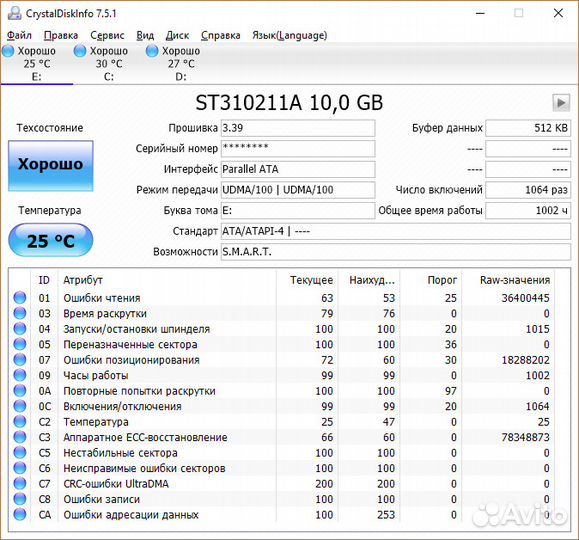The width and height of the screenshot is (579, 540).
Task: Click the status orb of Ошибки записи row
Action: point(20,499)
